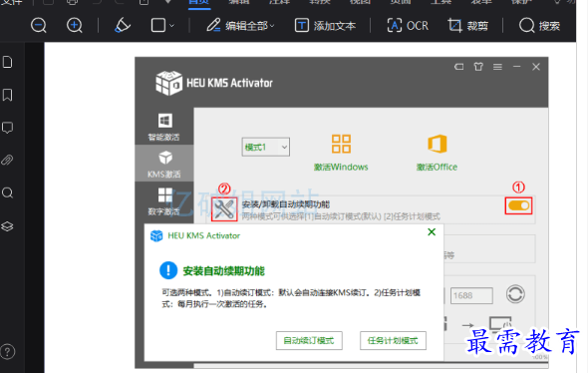
Task: Select the 数字激活 sidebar item
Action: [x=164, y=201]
